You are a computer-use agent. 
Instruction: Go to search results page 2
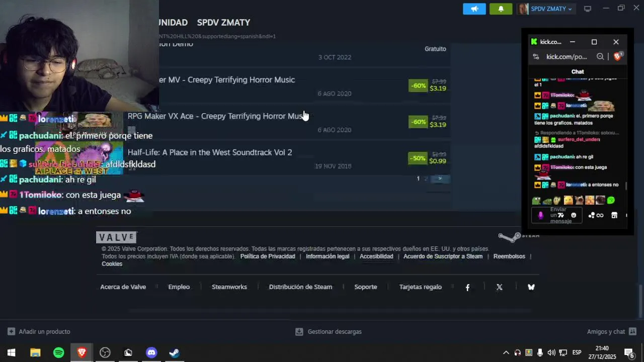[x=426, y=178]
